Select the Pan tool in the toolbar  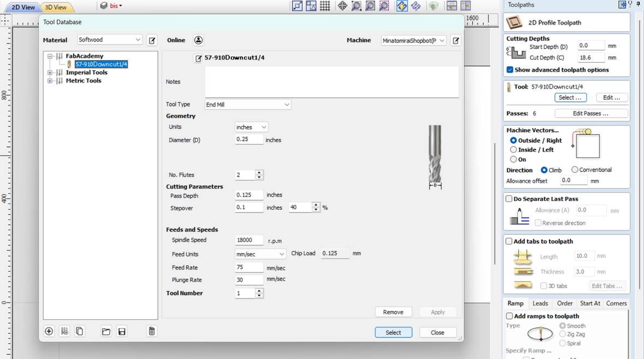pos(342,6)
